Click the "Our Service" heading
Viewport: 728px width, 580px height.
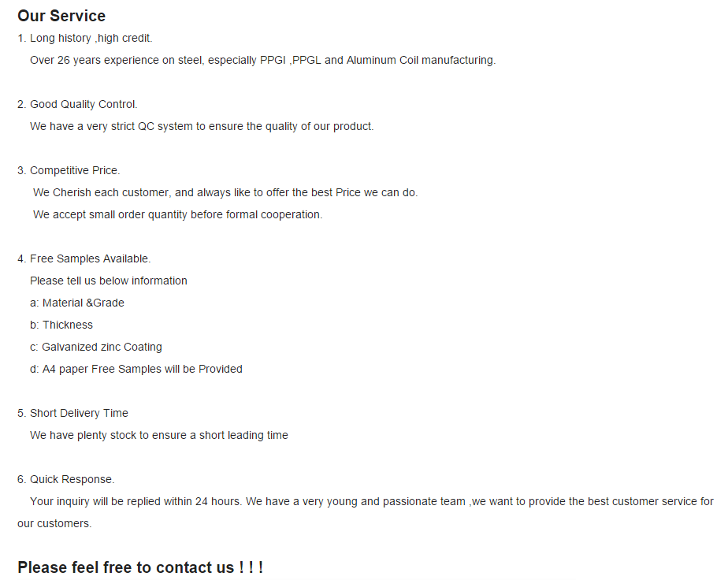click(x=61, y=16)
